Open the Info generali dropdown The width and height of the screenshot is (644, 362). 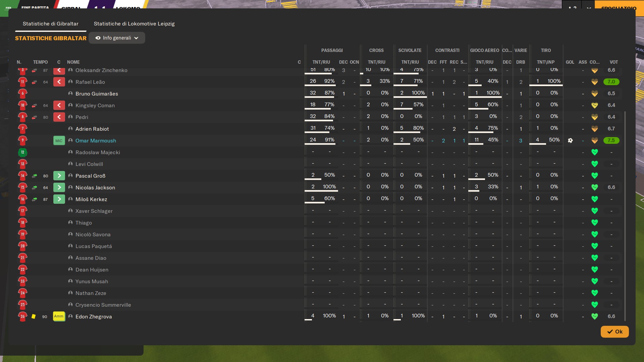point(117,38)
